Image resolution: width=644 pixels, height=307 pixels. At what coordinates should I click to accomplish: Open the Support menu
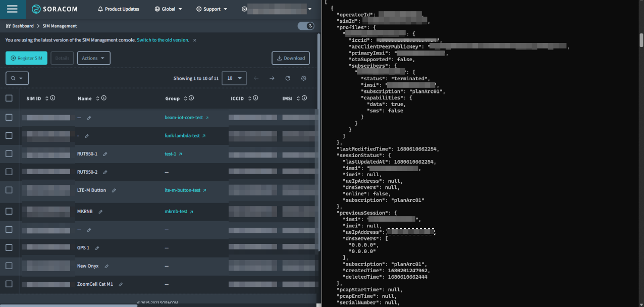211,9
